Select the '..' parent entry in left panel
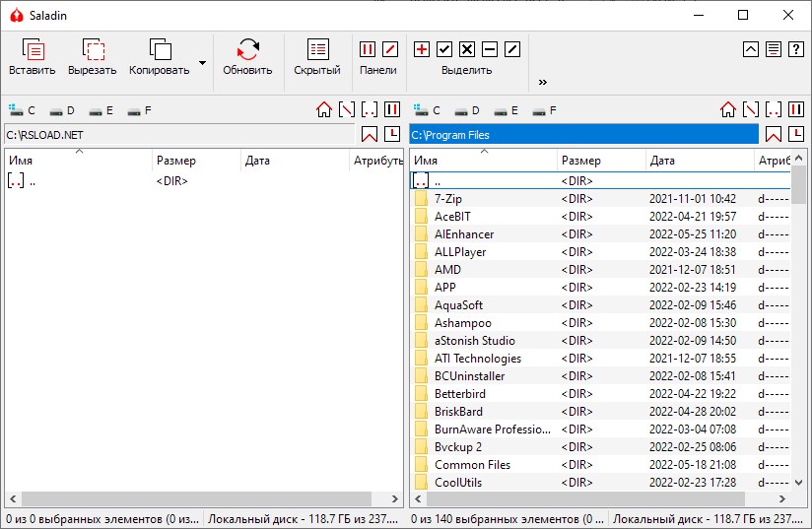Image resolution: width=812 pixels, height=529 pixels. click(204, 181)
